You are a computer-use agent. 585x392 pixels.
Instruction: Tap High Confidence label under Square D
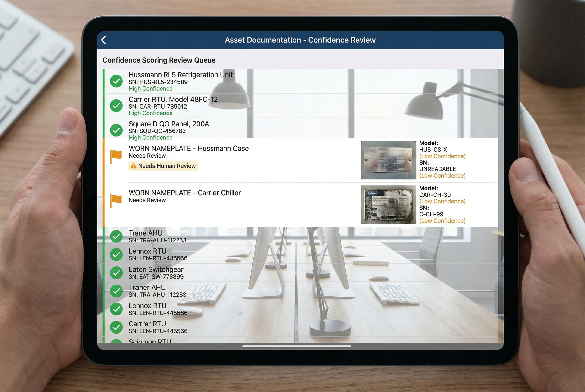150,138
